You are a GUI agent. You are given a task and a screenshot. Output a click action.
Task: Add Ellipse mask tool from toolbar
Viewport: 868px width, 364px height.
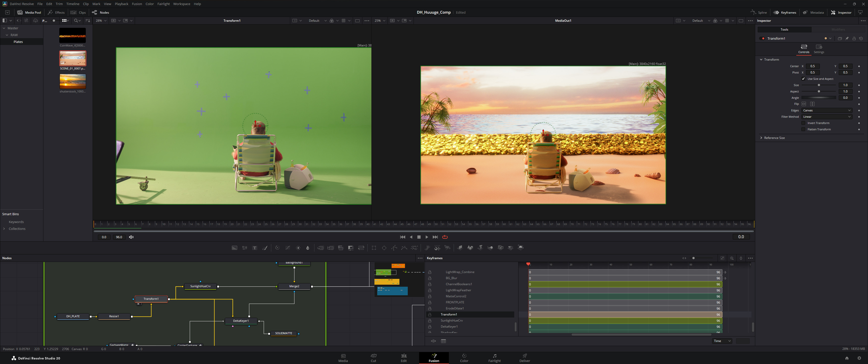(384, 248)
